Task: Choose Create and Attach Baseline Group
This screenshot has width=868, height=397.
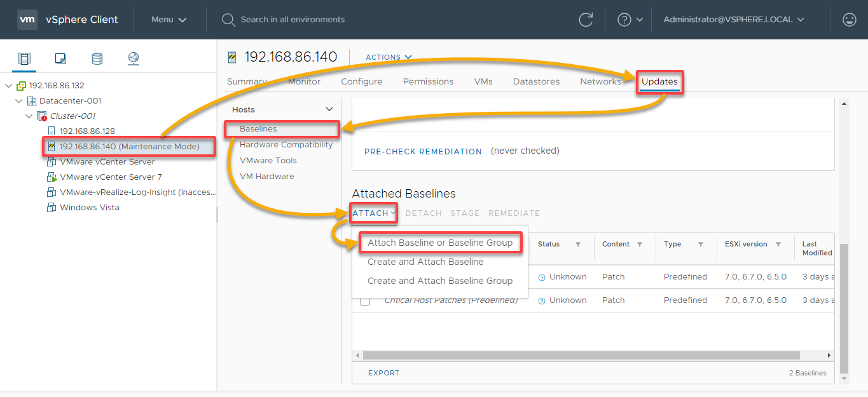Action: click(x=440, y=281)
